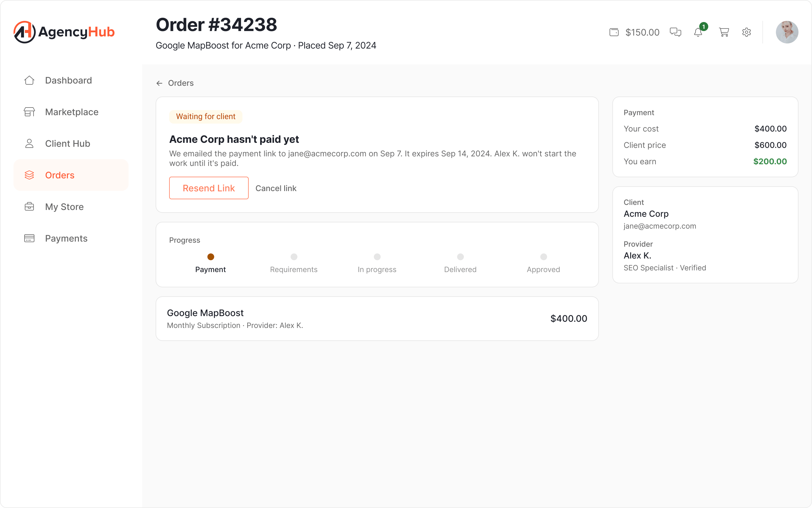
Task: Click the notification badge showing 1
Action: (703, 27)
